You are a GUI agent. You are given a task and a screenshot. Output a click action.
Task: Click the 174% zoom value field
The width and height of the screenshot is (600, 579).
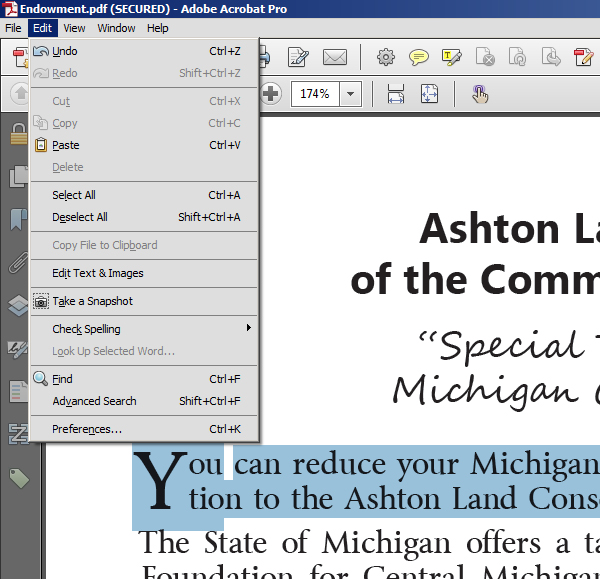click(x=314, y=94)
